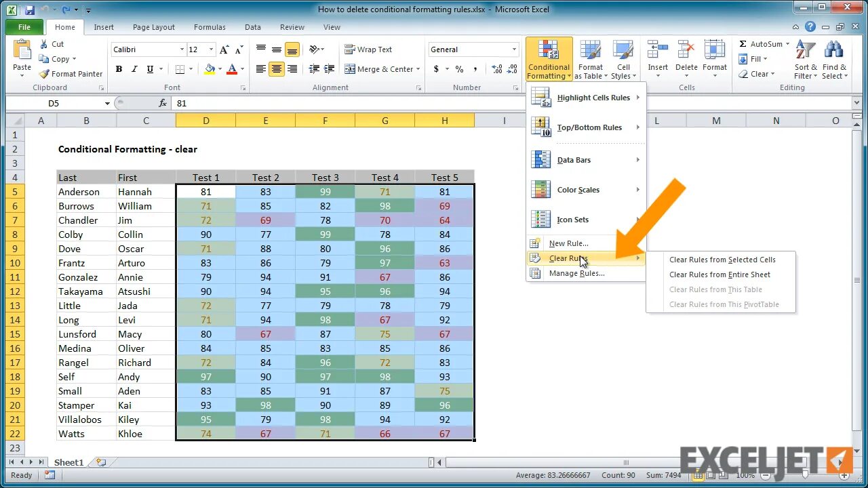Apply percent style

click(x=459, y=69)
